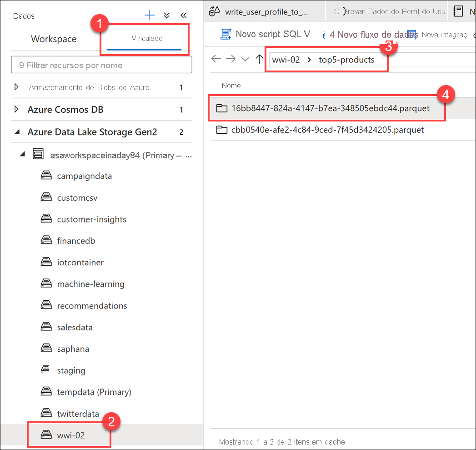476x450 pixels.
Task: Click the Dados panel title
Action: [24, 16]
